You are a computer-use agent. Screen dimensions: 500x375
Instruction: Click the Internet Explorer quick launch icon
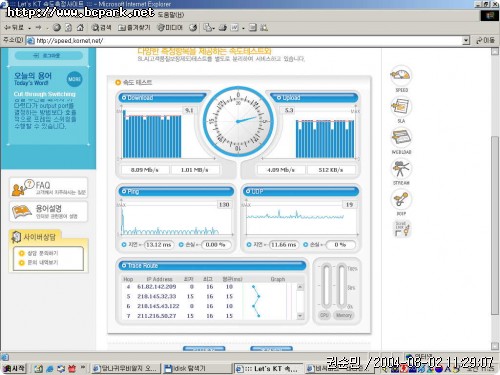[x=50, y=369]
